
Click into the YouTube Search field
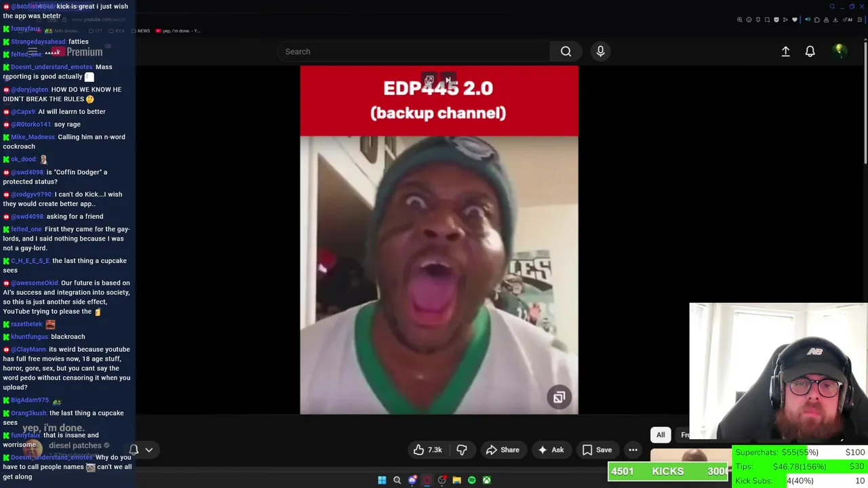pyautogui.click(x=414, y=52)
